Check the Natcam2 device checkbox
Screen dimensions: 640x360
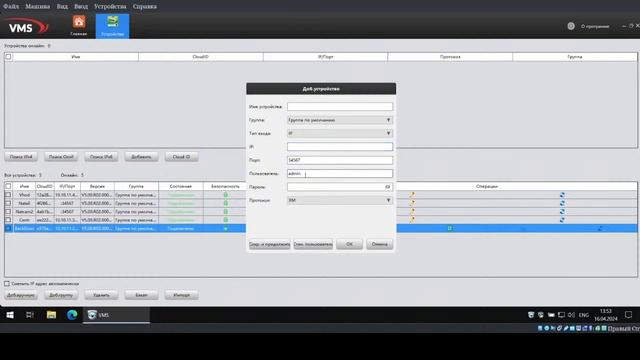point(8,211)
